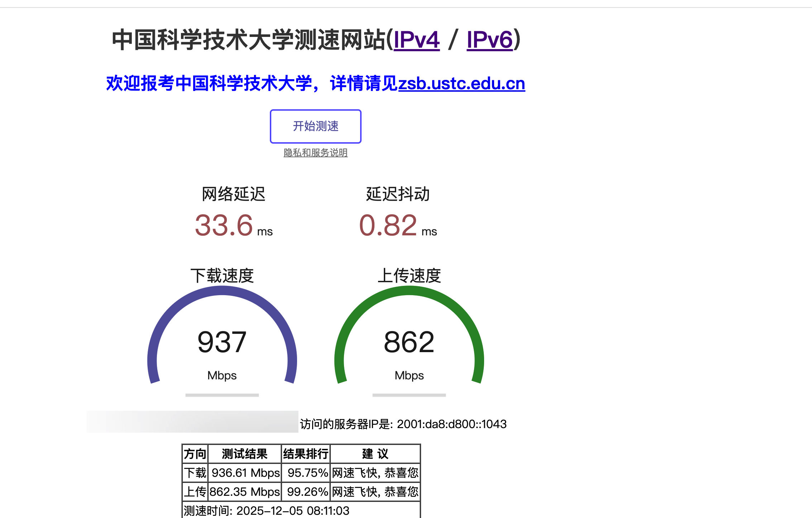Click the 开始测速 start test button

(315, 126)
